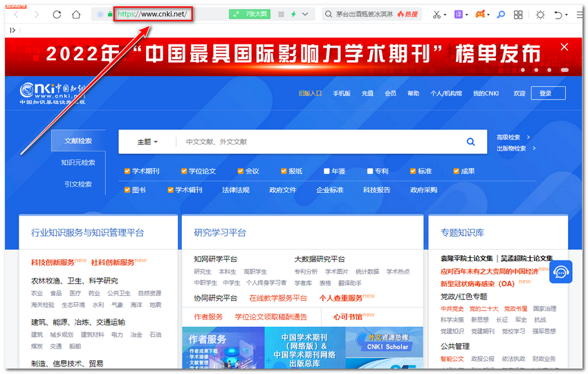This screenshot has width=588, height=374.
Task: Uncheck the 学位论文 checkbox
Action: point(184,171)
